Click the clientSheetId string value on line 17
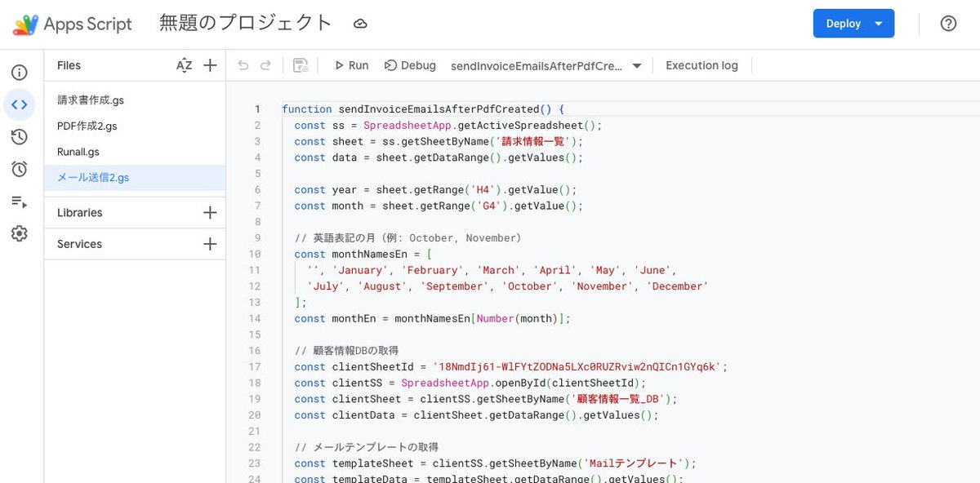 (577, 367)
